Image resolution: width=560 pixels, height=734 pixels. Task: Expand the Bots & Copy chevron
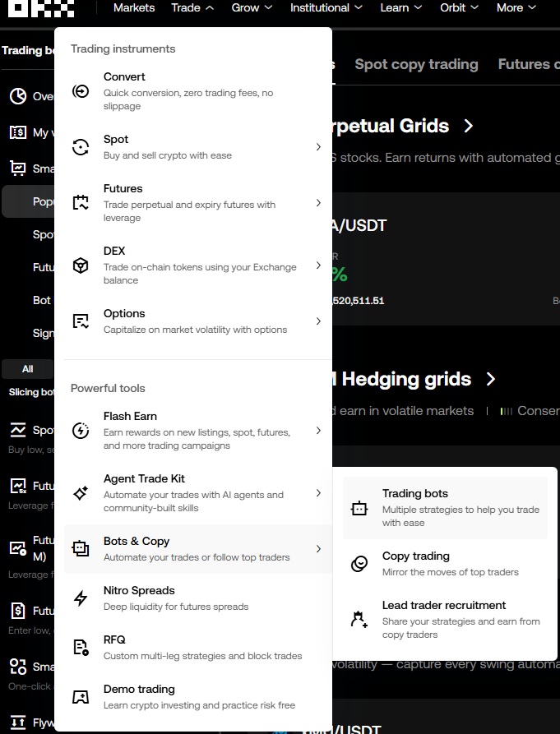coord(318,548)
